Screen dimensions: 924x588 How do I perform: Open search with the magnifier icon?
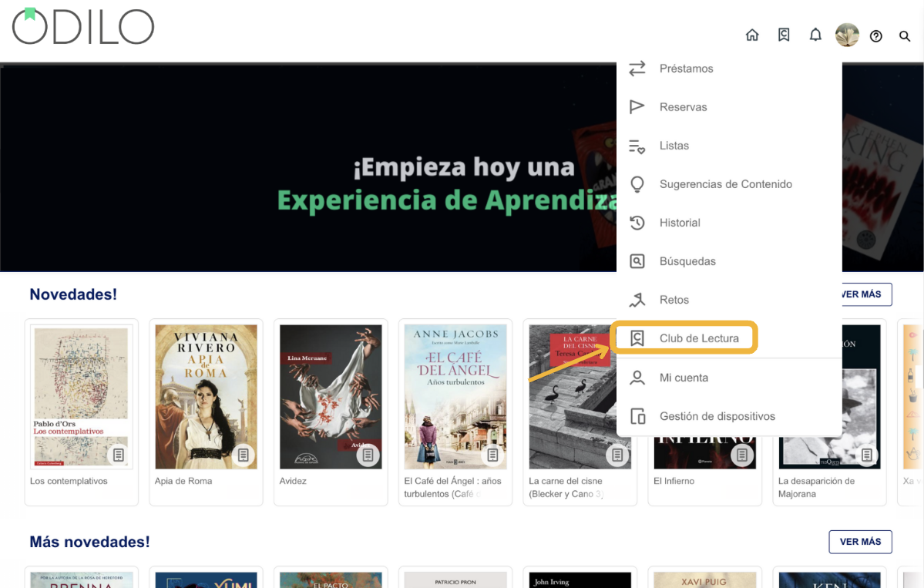[x=905, y=35]
